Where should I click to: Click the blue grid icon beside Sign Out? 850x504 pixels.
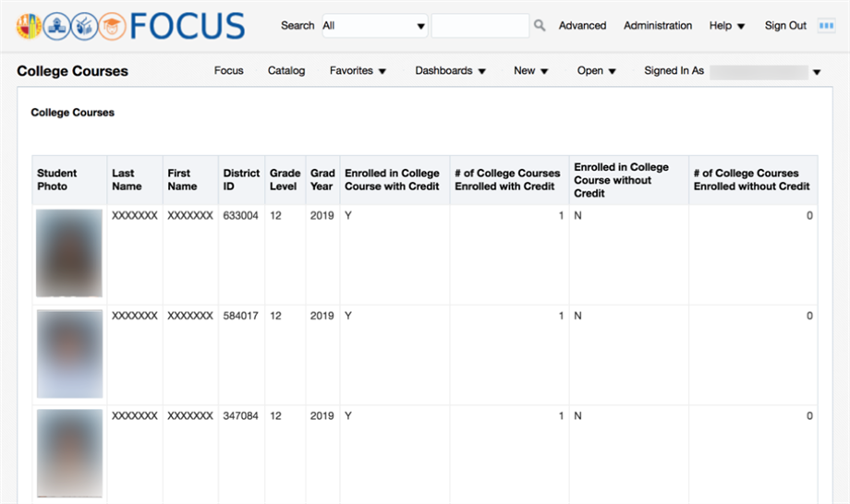[826, 26]
